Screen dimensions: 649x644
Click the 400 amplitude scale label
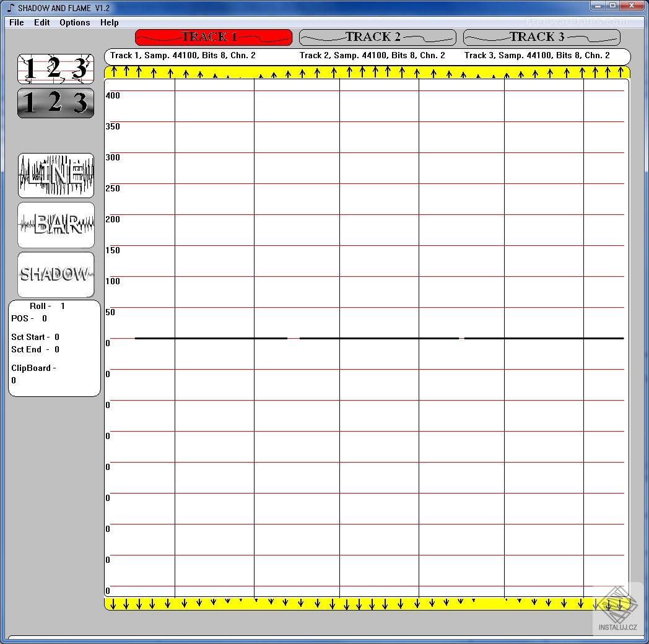pos(113,95)
